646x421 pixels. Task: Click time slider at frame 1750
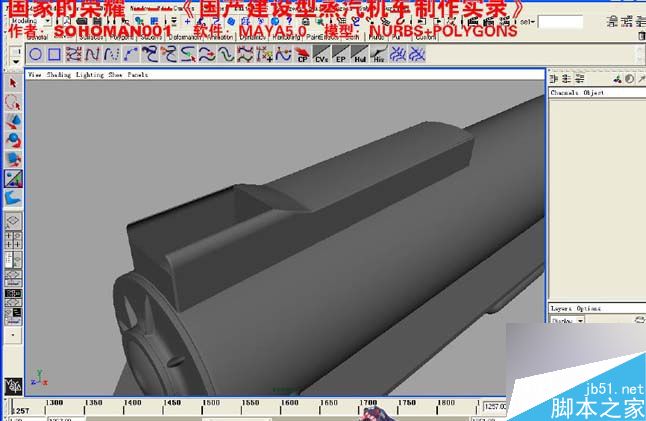(x=398, y=407)
